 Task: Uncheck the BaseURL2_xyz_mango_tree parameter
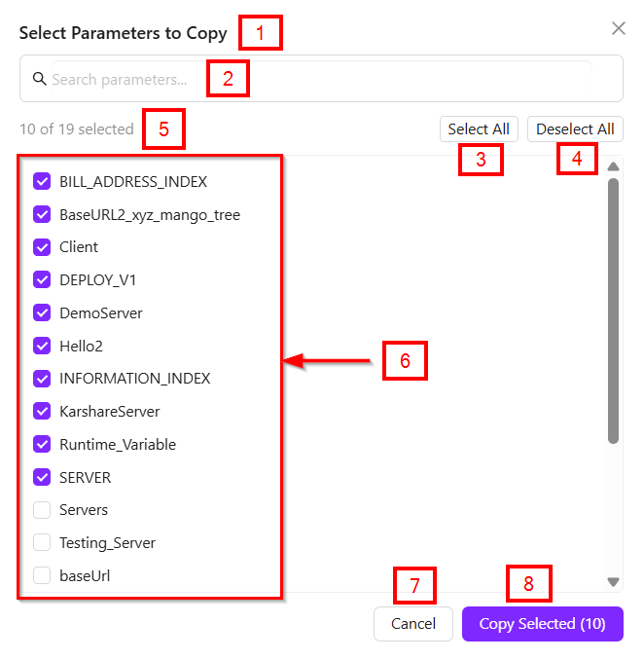click(x=42, y=214)
